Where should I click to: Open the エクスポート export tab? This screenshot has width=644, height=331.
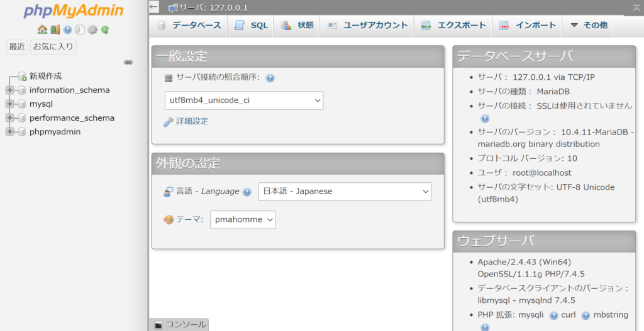click(453, 26)
